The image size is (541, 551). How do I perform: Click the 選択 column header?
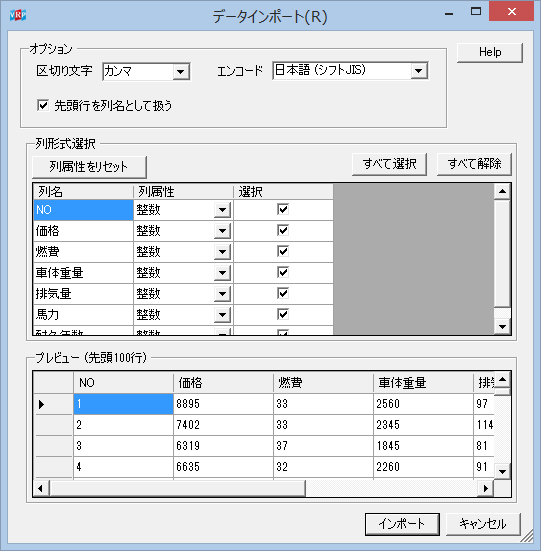point(283,192)
